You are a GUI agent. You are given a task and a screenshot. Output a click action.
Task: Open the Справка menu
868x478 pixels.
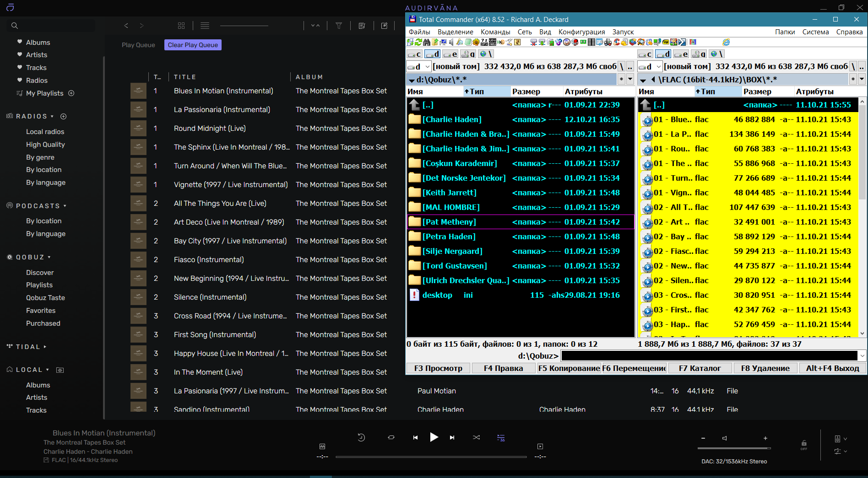point(849,32)
